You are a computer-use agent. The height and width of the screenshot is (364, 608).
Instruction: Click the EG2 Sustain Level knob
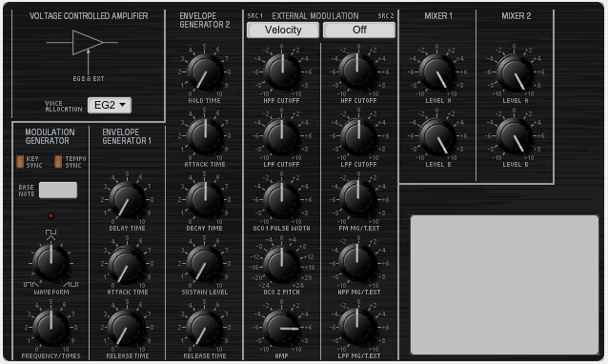204,264
